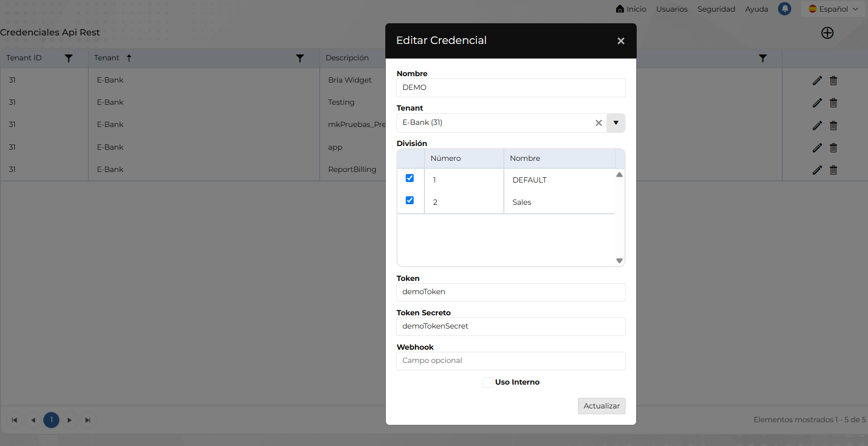Edit the app credential row
The height and width of the screenshot is (446, 868).
click(x=817, y=148)
